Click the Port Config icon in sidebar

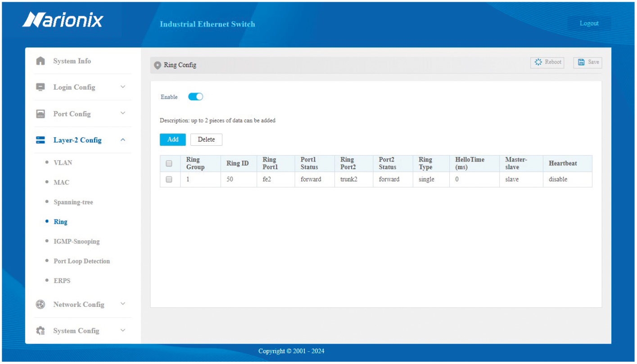pos(41,114)
